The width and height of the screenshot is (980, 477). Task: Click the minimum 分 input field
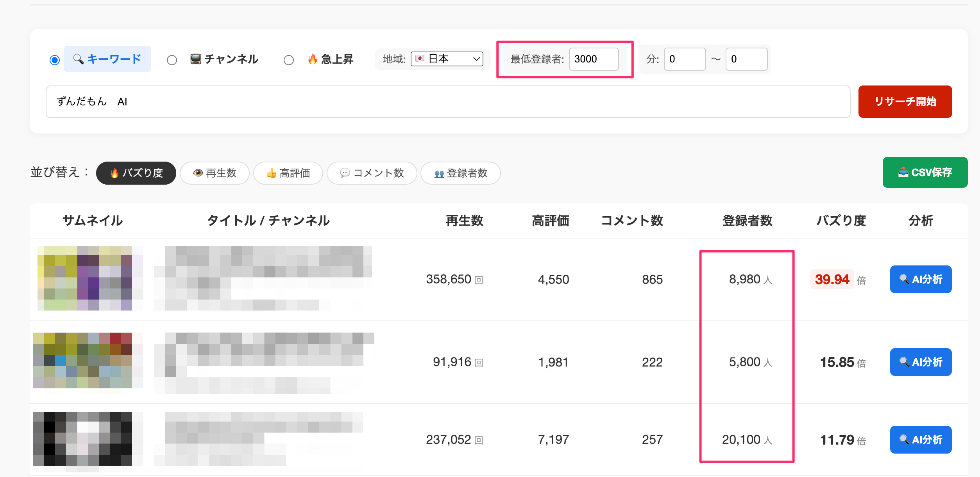(685, 59)
